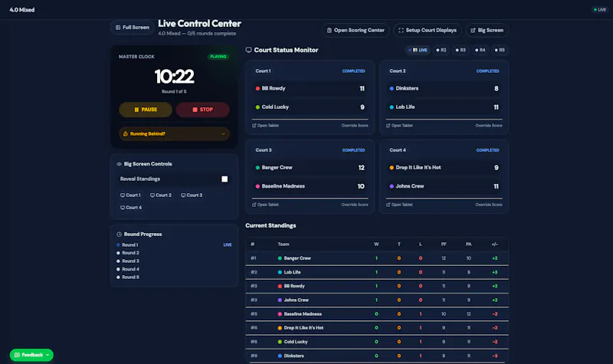Click the 4.0 Mixed title in top bar

point(22,10)
